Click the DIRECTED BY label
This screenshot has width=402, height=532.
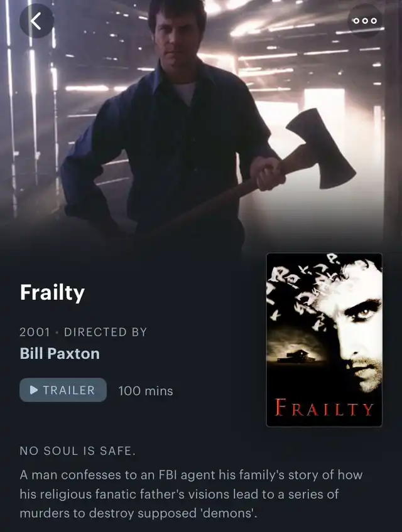(x=106, y=332)
